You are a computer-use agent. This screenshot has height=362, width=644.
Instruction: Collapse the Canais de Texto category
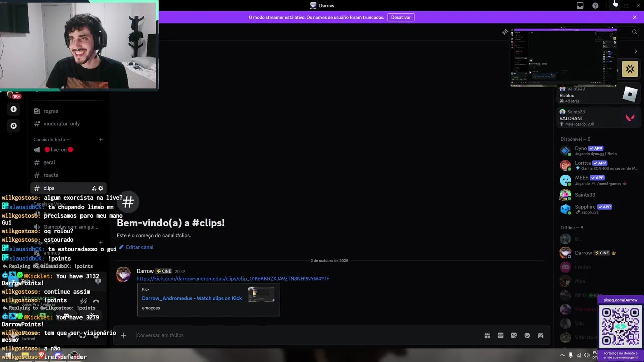point(51,139)
